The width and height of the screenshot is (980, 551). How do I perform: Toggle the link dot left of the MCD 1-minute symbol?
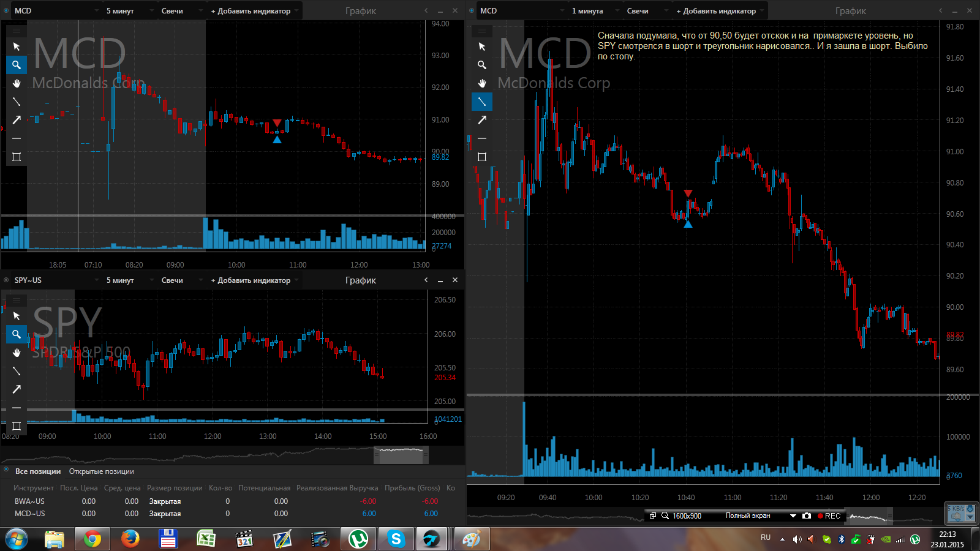472,10
